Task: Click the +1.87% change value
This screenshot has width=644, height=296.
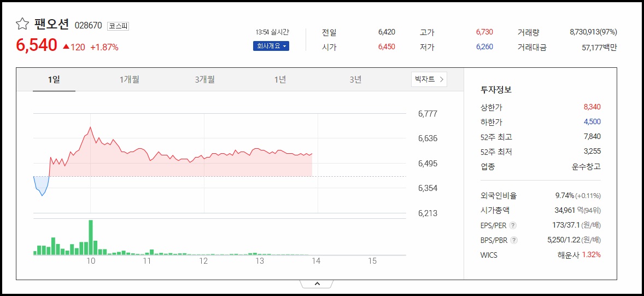Action: pyautogui.click(x=104, y=47)
